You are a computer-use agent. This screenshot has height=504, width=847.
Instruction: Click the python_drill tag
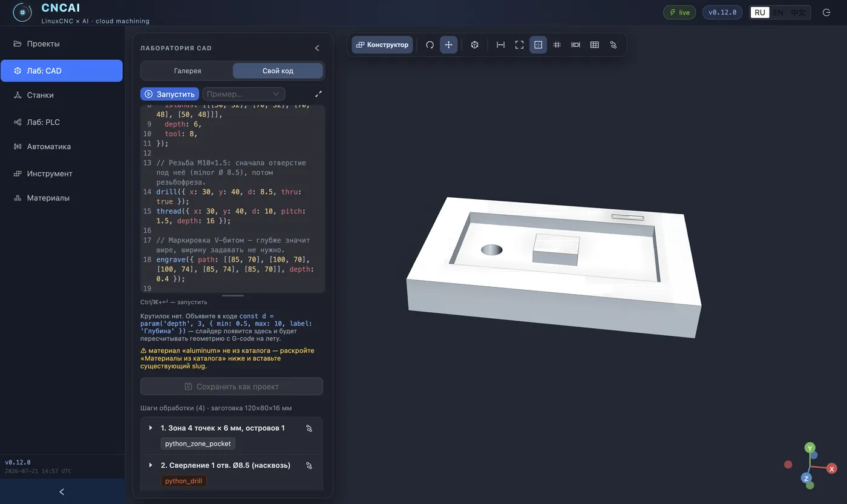184,481
